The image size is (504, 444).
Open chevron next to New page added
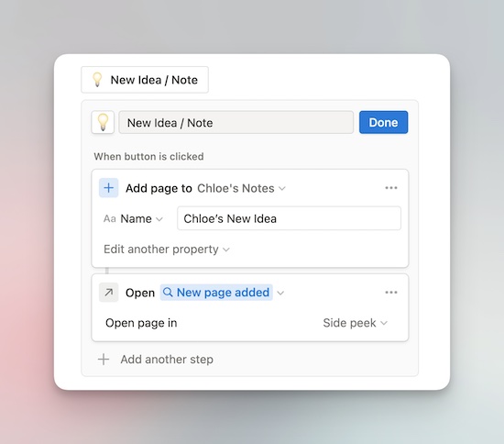(280, 294)
